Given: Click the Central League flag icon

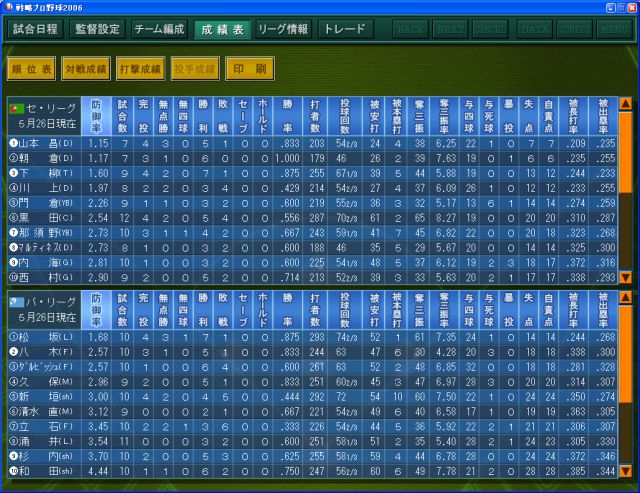Looking at the screenshot, I should 16,106.
